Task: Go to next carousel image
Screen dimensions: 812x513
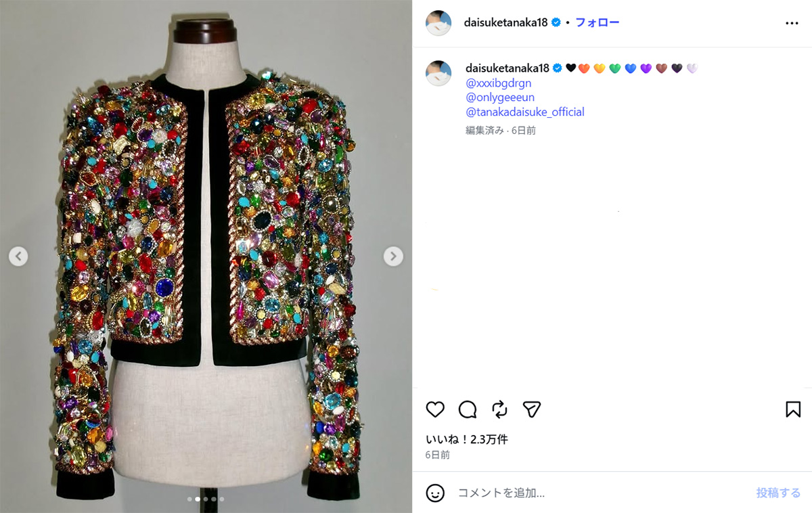Action: pyautogui.click(x=393, y=256)
